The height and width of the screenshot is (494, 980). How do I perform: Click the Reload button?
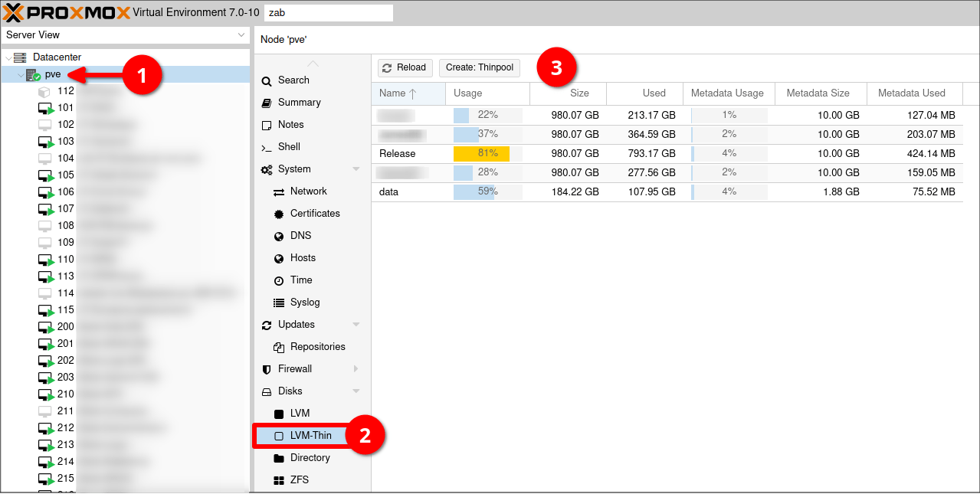point(405,67)
